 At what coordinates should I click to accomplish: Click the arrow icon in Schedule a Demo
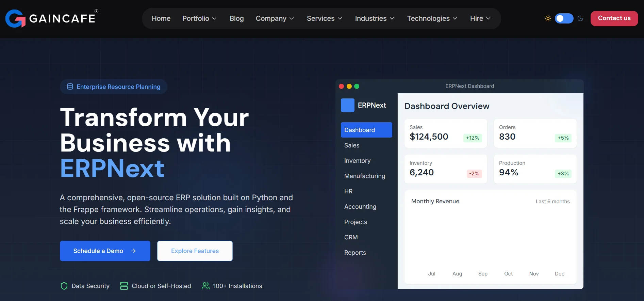[x=133, y=251]
